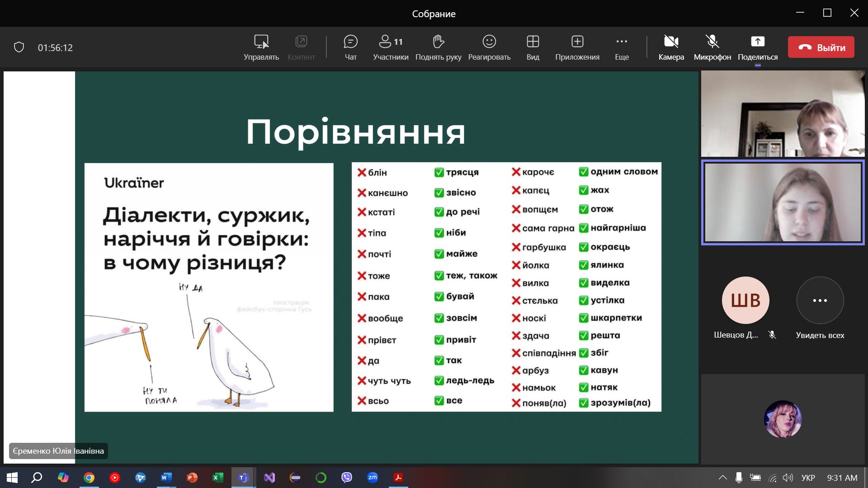
Task: Switch to Google Chrome in taskbar
Action: (x=89, y=478)
